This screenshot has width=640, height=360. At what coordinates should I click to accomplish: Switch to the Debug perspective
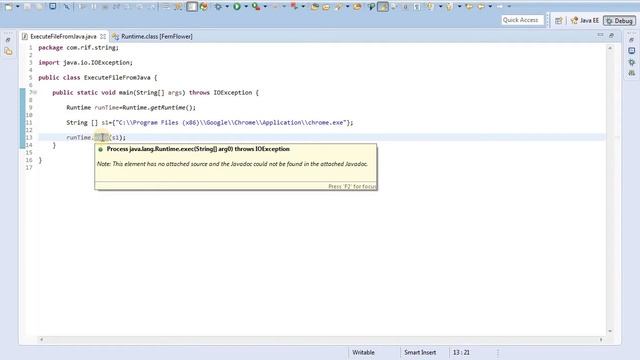pyautogui.click(x=620, y=20)
